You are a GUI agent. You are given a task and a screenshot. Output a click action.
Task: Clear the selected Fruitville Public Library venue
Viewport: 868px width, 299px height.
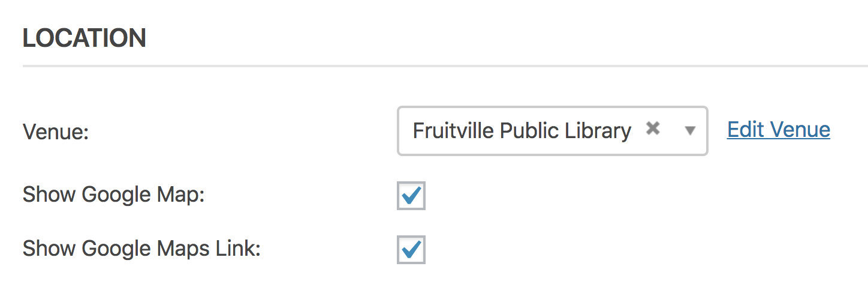[x=653, y=128]
